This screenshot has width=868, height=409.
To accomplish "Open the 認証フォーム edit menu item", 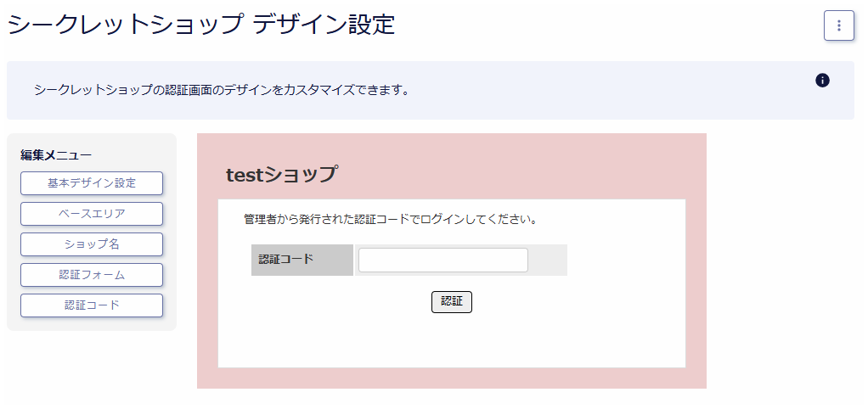I will (92, 275).
